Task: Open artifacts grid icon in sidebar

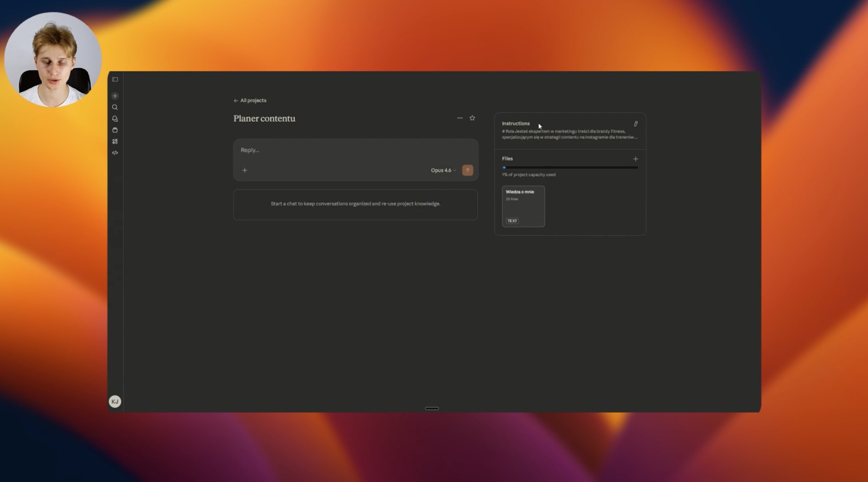Action: (x=115, y=141)
